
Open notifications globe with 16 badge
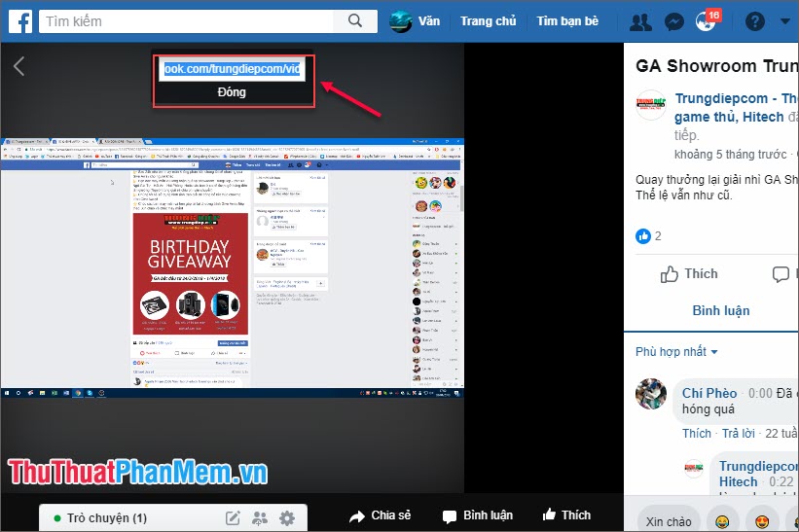point(707,21)
